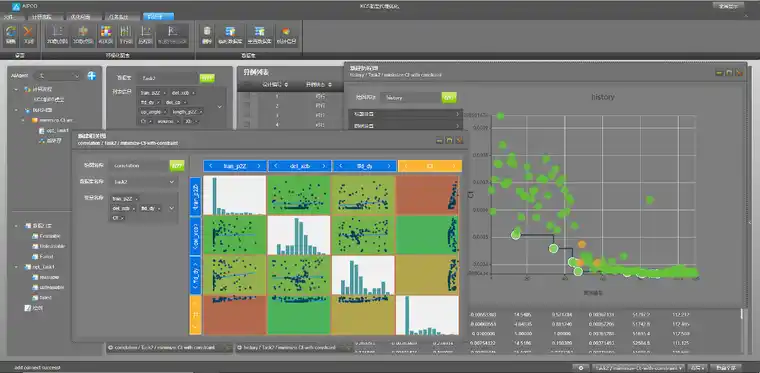Click the database cylinder icon in ribbon
The width and height of the screenshot is (760, 373).
[207, 35]
